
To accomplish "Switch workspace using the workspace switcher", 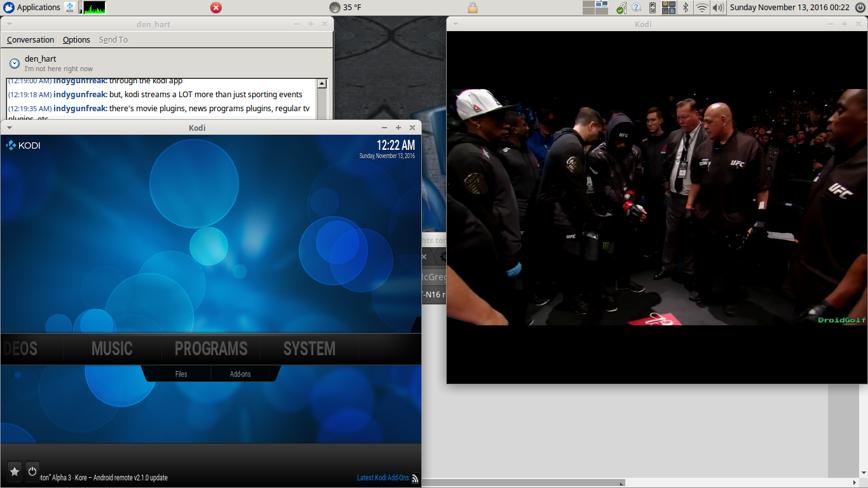I will tap(595, 8).
